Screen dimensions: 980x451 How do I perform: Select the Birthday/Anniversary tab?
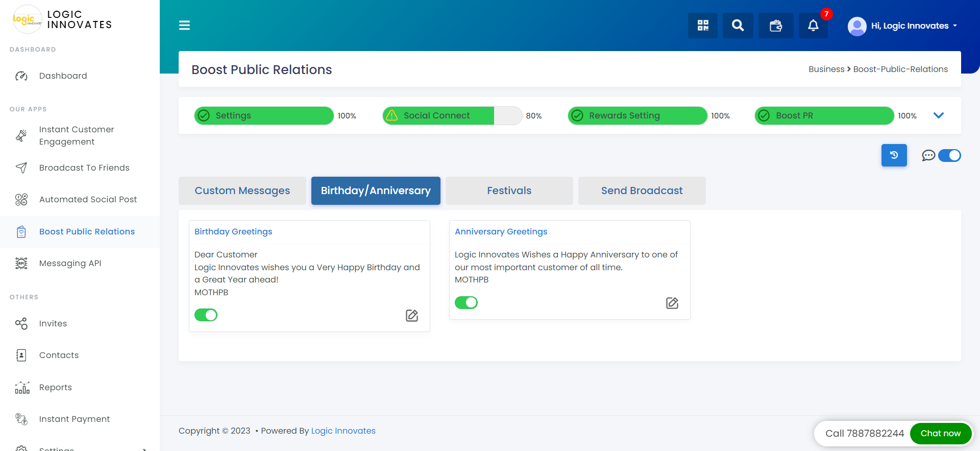[376, 191]
